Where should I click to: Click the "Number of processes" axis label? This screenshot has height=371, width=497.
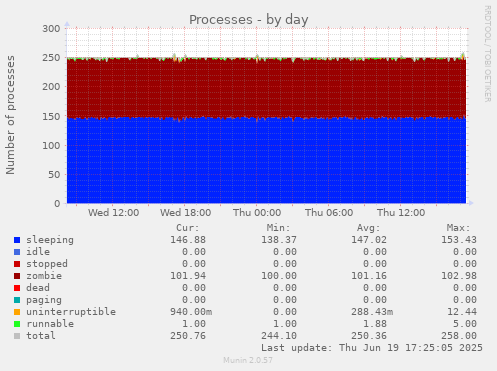pos(11,115)
